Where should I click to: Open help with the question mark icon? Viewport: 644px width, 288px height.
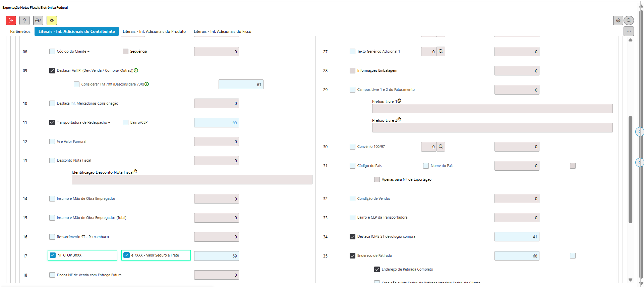tap(24, 20)
